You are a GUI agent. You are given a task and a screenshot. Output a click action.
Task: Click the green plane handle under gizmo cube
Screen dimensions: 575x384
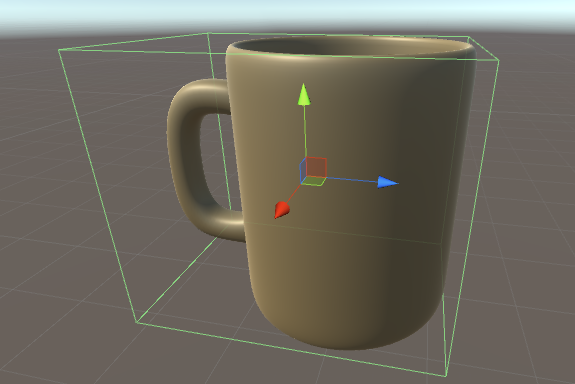(x=313, y=181)
